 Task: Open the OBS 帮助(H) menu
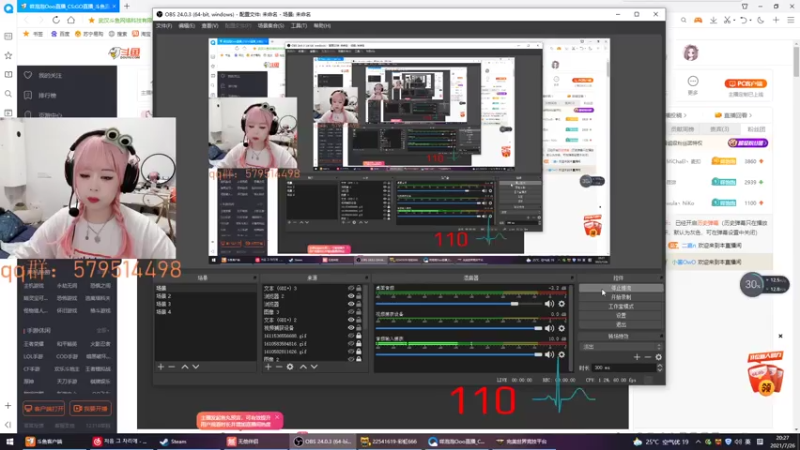point(322,26)
